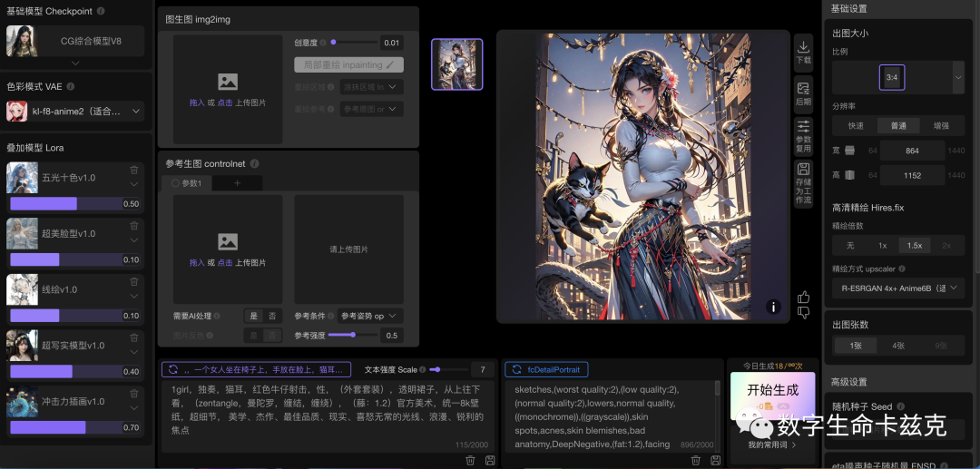Click the height input showing 1152
This screenshot has width=980, height=469.
(913, 175)
